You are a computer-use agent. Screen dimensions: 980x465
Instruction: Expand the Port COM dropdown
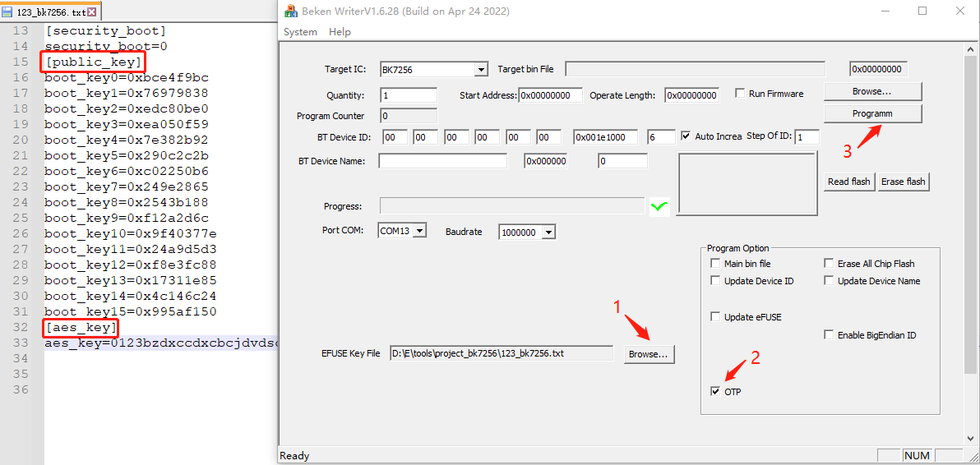coord(419,232)
